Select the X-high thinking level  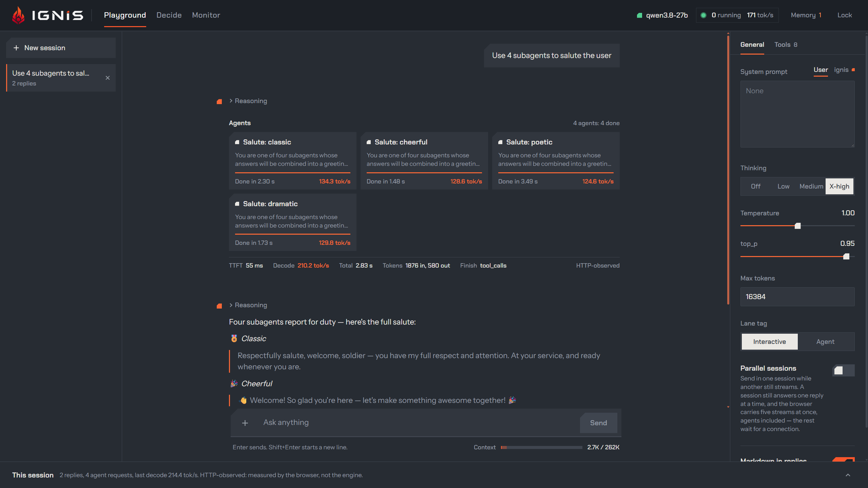839,186
